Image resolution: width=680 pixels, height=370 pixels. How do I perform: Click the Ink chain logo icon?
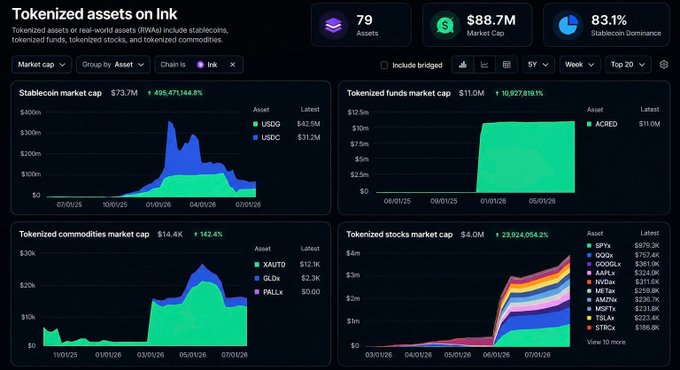click(200, 65)
